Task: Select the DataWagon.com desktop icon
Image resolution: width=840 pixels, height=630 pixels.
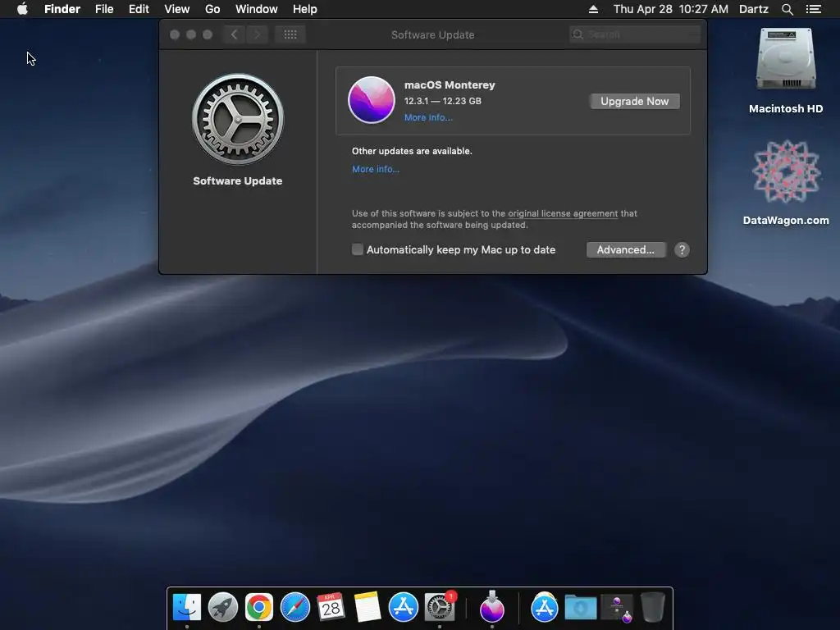Action: 786,182
